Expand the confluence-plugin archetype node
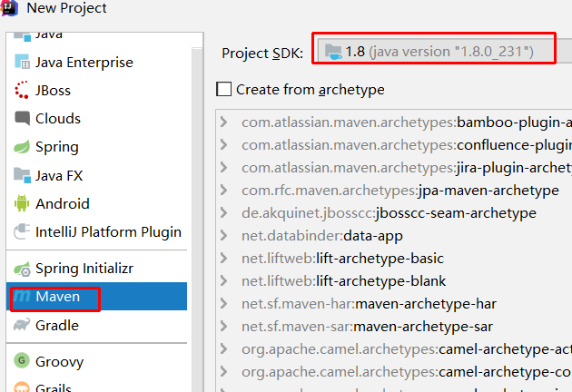This screenshot has height=392, width=572. [224, 145]
